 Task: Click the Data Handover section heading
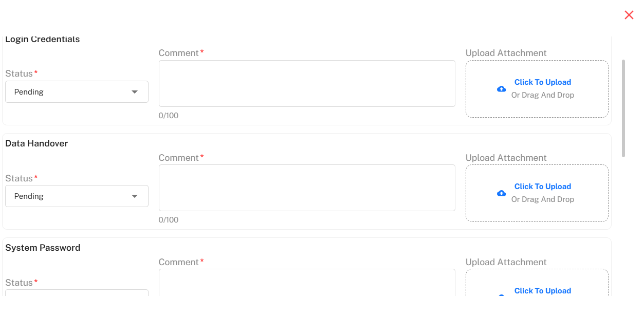tap(36, 143)
